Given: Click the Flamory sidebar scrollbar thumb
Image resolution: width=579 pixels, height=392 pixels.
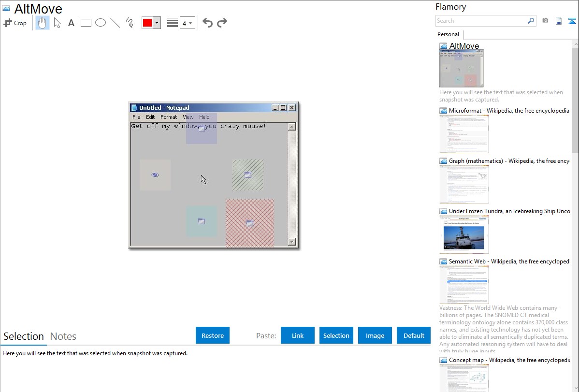Looking at the screenshot, I should click(x=575, y=100).
